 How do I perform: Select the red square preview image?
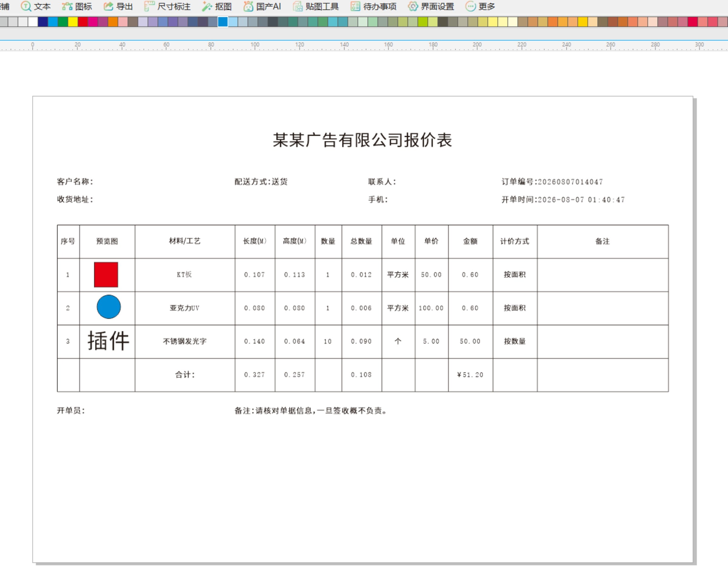(106, 275)
